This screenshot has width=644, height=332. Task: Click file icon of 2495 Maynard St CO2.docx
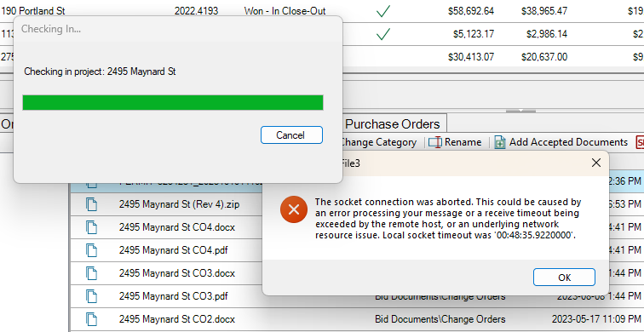click(x=92, y=319)
